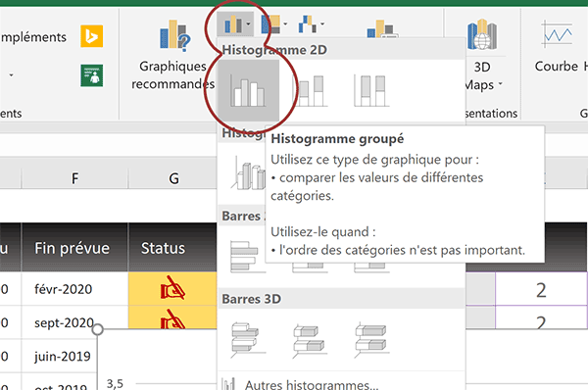Viewport: 588px width, 390px height.
Task: Select the 3D stacked bar chart
Action: pyautogui.click(x=310, y=339)
